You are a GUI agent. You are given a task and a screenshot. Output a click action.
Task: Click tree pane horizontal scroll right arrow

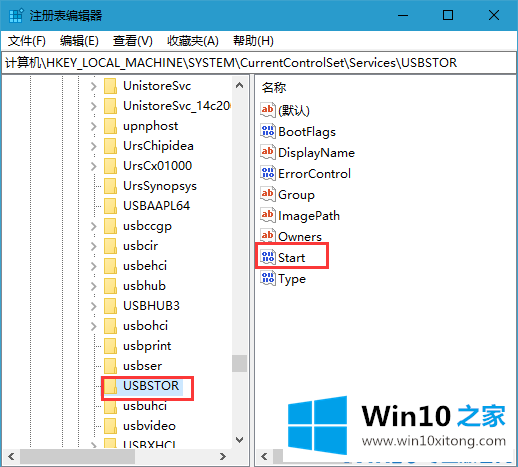[x=223, y=456]
